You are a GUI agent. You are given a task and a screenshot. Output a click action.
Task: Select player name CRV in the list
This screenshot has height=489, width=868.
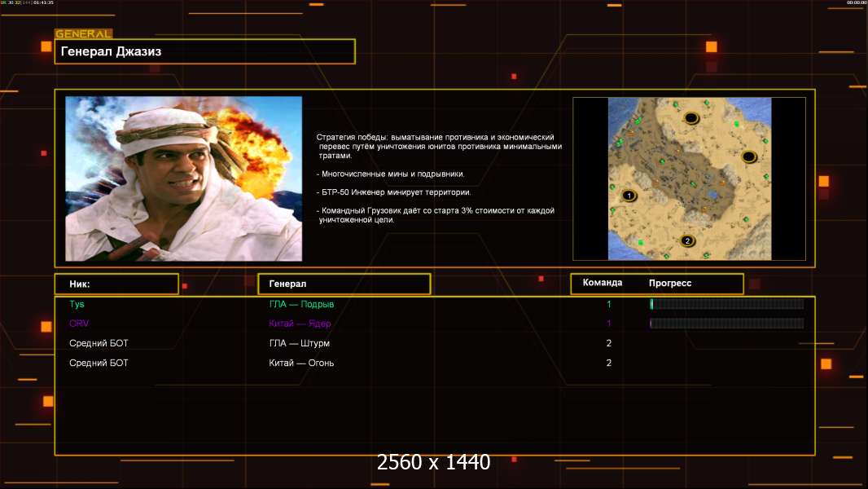(x=79, y=324)
